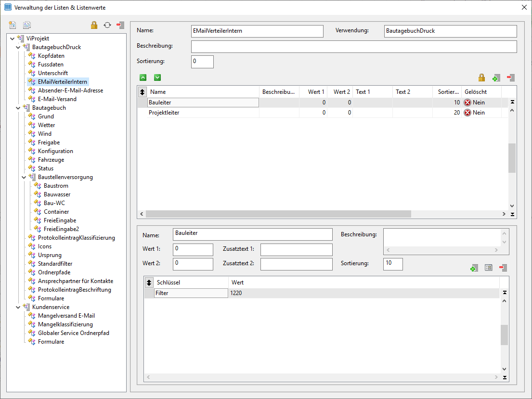This screenshot has height=399, width=532.
Task: Open Mangelversand E-Mail list
Action: tap(66, 316)
